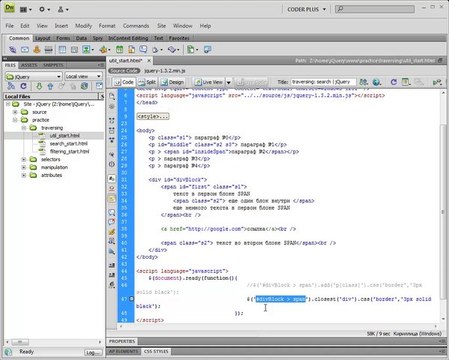Expand the collapsed style code block

click(153, 116)
